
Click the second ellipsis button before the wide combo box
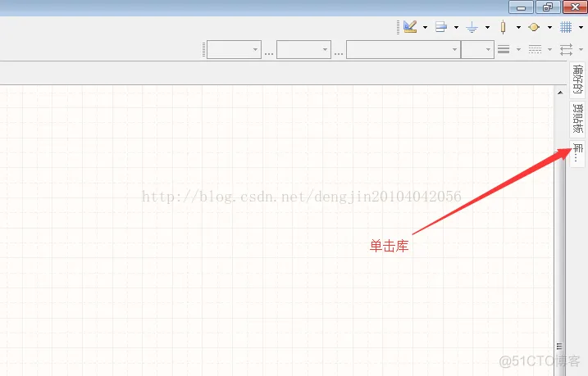coord(339,52)
